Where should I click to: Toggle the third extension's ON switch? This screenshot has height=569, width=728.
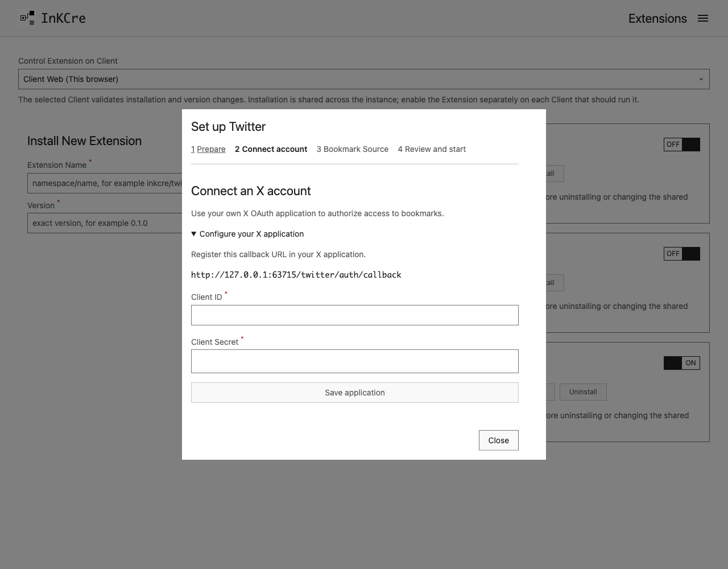[x=682, y=363]
